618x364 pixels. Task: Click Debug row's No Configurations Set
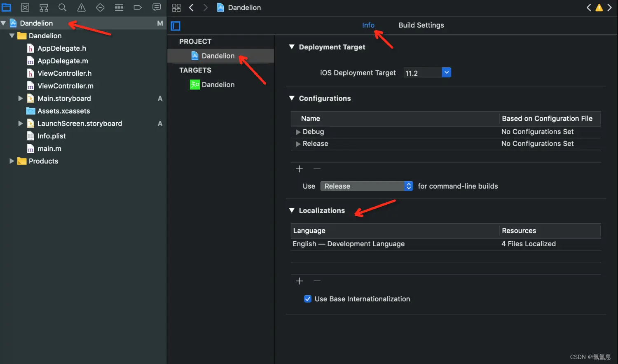coord(537,132)
